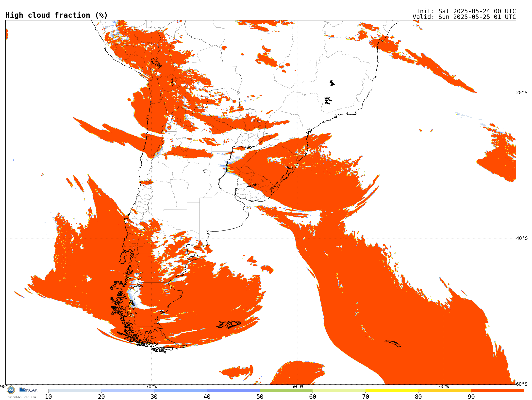Image resolution: width=532 pixels, height=400 pixels.
Task: Click the 'High cloud fraction (%)' title
Action: 56,15
